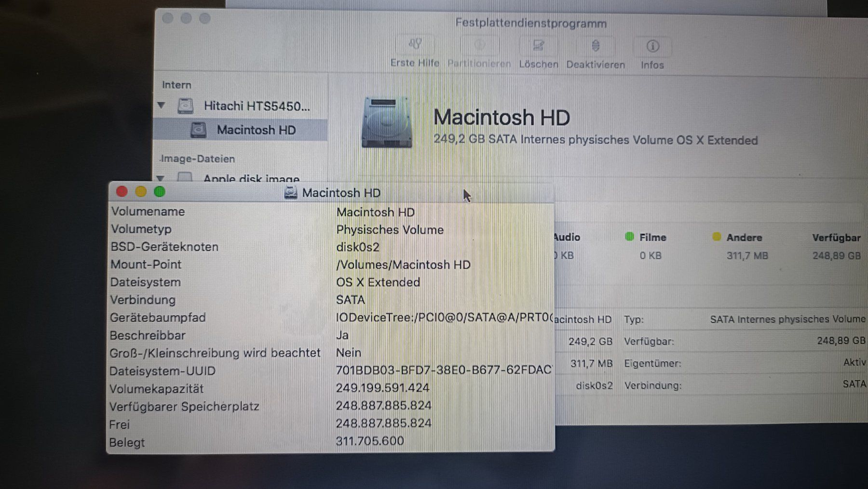868x489 pixels.
Task: Click the SATA Internes physisches Volume value
Action: [788, 319]
